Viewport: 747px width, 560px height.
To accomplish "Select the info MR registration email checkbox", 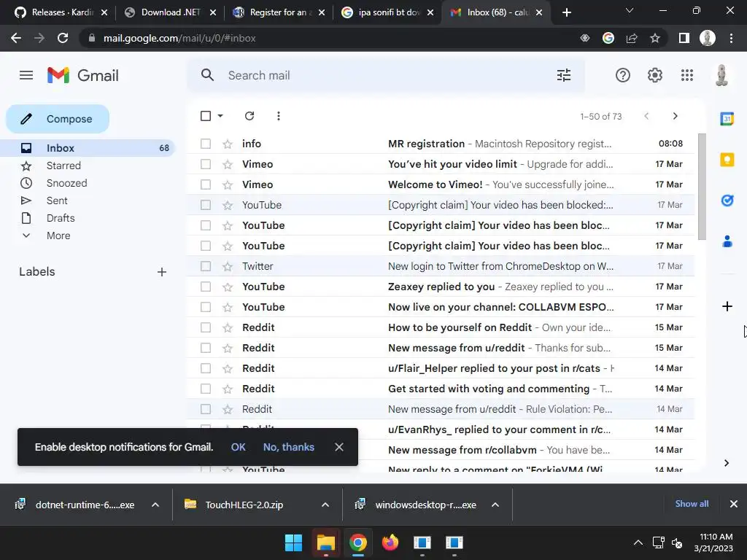I will coord(206,144).
